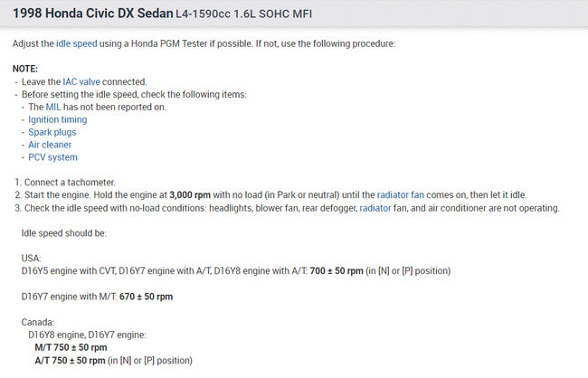This screenshot has width=588, height=378.
Task: Click the "A/T 750 ± 50 rpm" text
Action: [71, 360]
